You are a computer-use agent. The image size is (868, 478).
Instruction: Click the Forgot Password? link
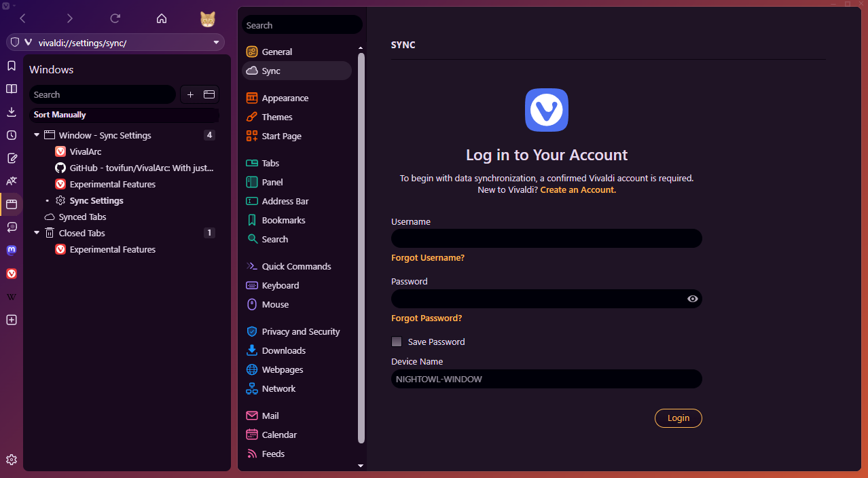427,318
